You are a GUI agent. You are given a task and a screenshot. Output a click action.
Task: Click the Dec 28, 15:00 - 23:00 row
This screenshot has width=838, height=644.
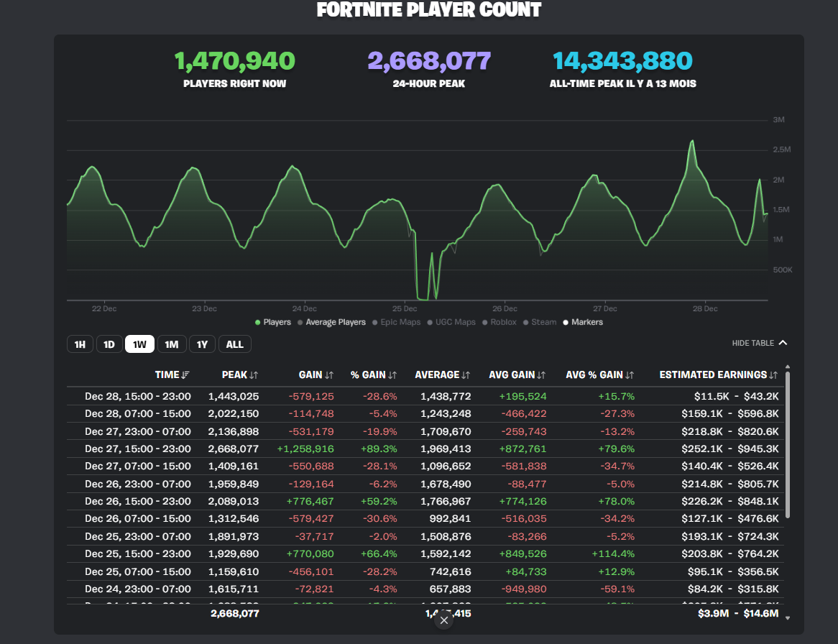point(425,397)
